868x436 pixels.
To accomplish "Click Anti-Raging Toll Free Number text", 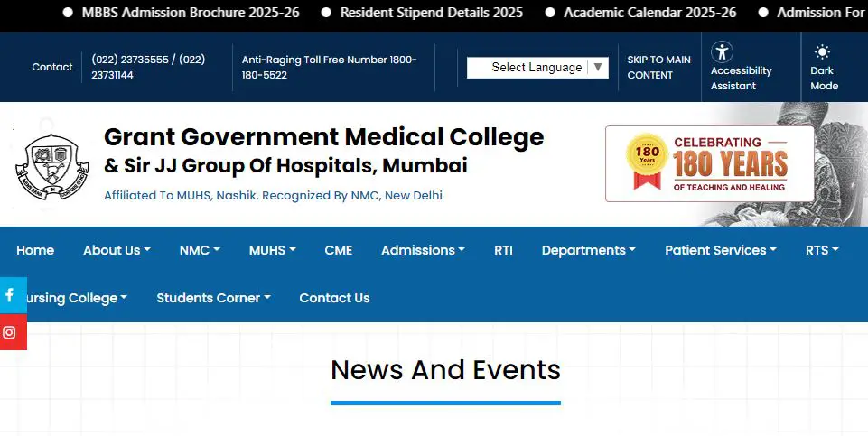I will point(329,67).
